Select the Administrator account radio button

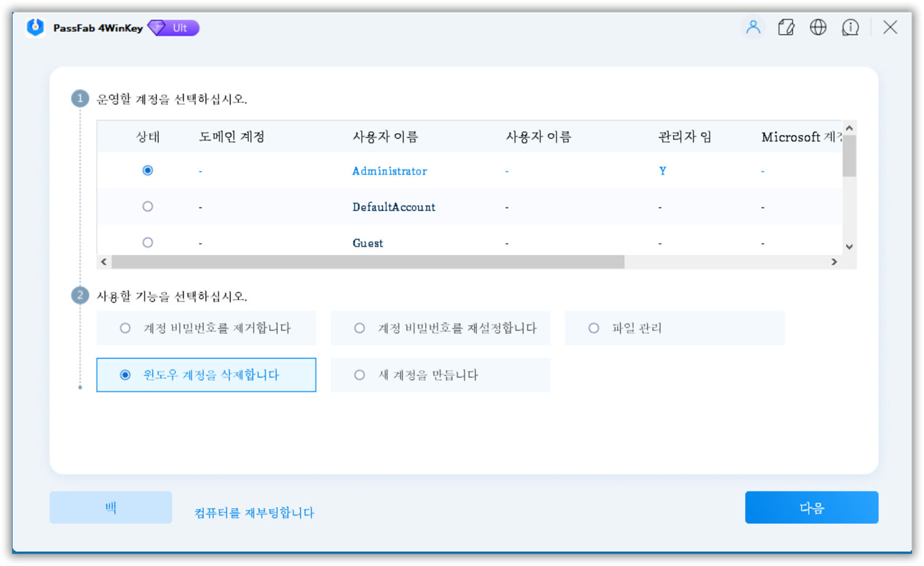pyautogui.click(x=148, y=170)
